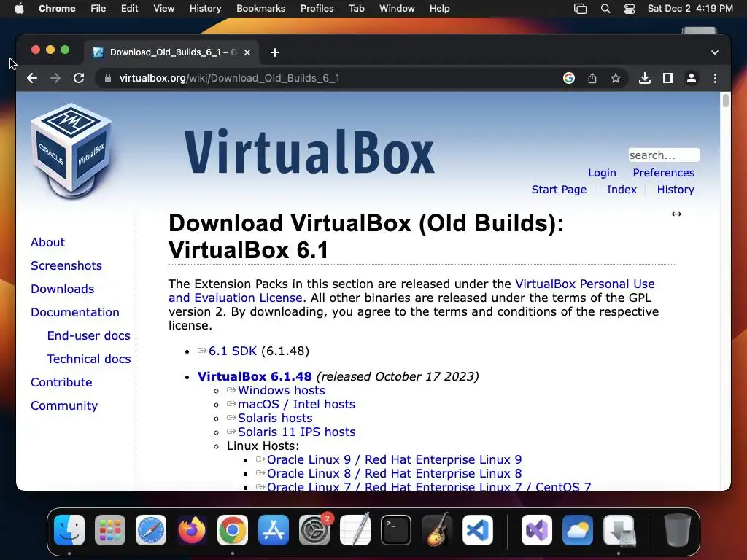Open System Settings from the Dock
The image size is (747, 560).
[x=314, y=530]
